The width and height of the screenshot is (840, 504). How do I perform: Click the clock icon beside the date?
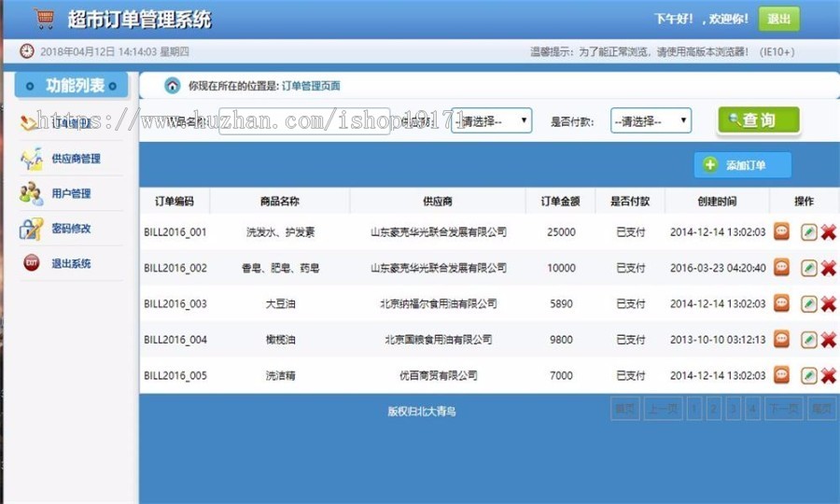pyautogui.click(x=27, y=51)
